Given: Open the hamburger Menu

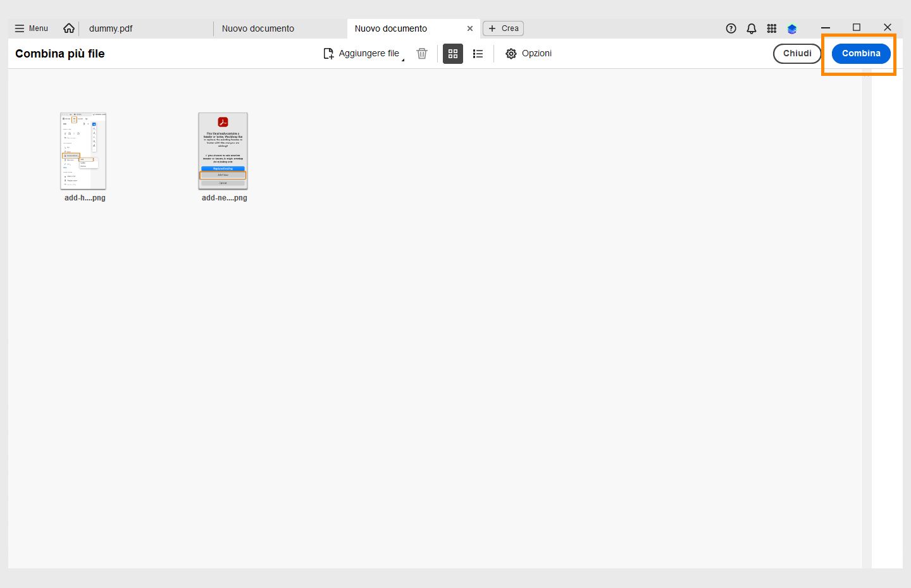Looking at the screenshot, I should click(x=31, y=28).
